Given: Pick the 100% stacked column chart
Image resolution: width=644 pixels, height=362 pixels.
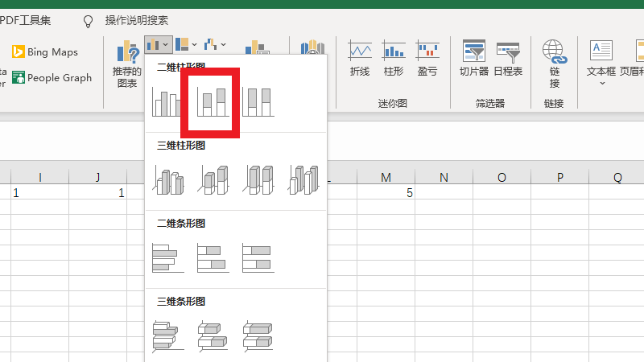Looking at the screenshot, I should pos(258,101).
